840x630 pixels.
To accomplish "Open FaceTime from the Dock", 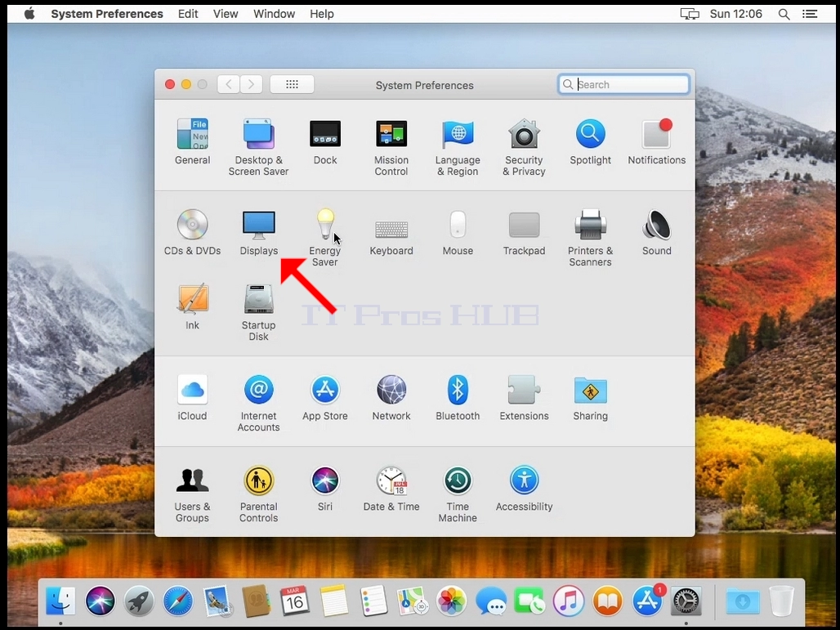I will click(529, 601).
